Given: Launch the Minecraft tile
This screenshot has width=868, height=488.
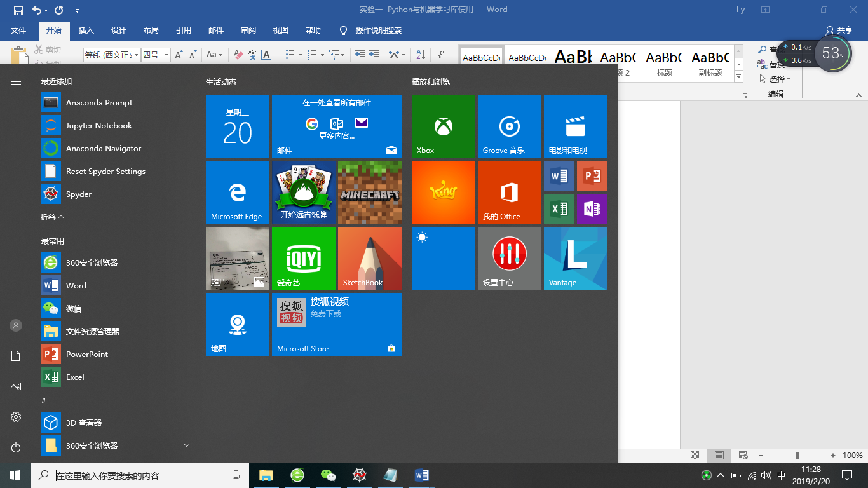Looking at the screenshot, I should [x=370, y=193].
